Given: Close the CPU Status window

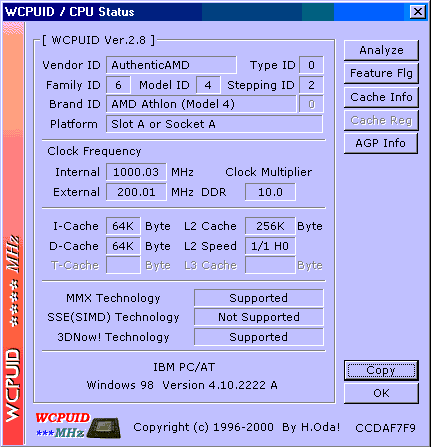Looking at the screenshot, I should pyautogui.click(x=417, y=12).
